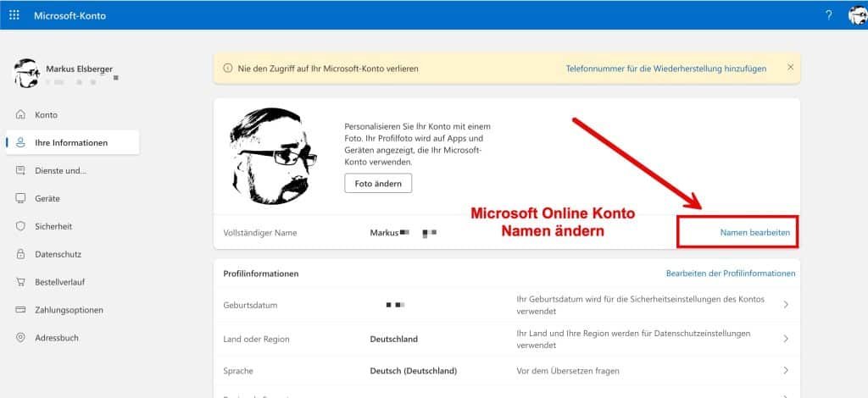The image size is (868, 398).
Task: Click the Datenschutz lock icon
Action: [20, 254]
